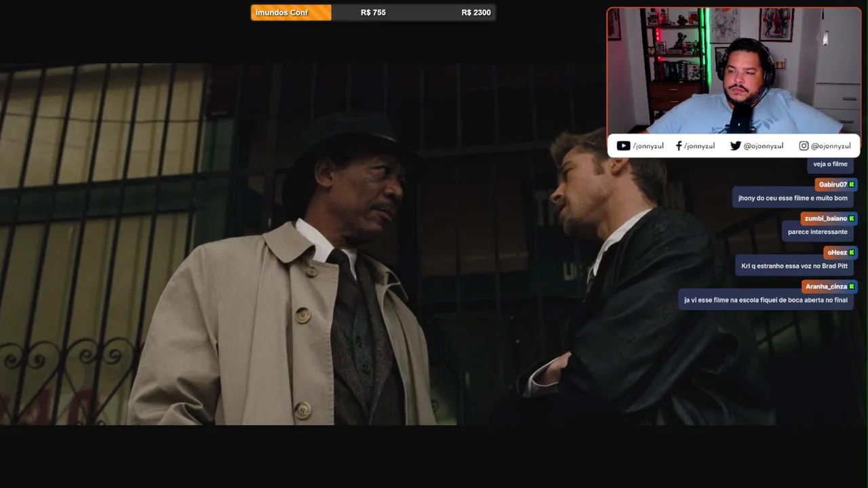Click the 'ja vi esse filme na escola' message

(x=766, y=300)
